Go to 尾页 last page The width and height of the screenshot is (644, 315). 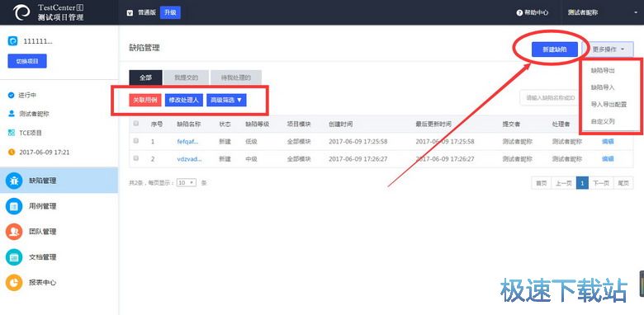pos(623,183)
